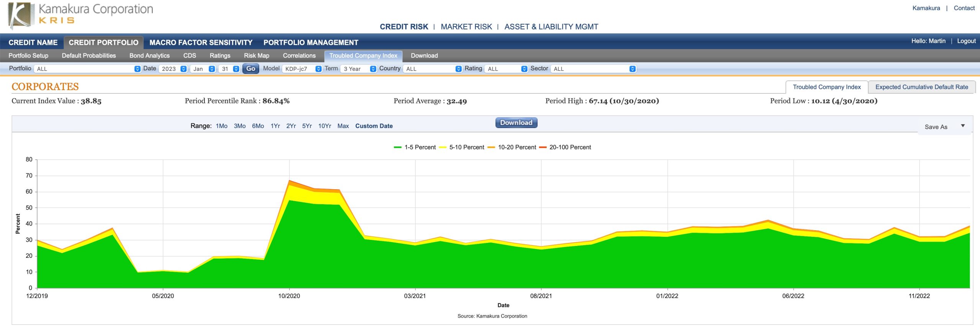This screenshot has width=980, height=336.
Task: Switch to Expected Cumulative Default Rate tab
Action: (x=921, y=87)
